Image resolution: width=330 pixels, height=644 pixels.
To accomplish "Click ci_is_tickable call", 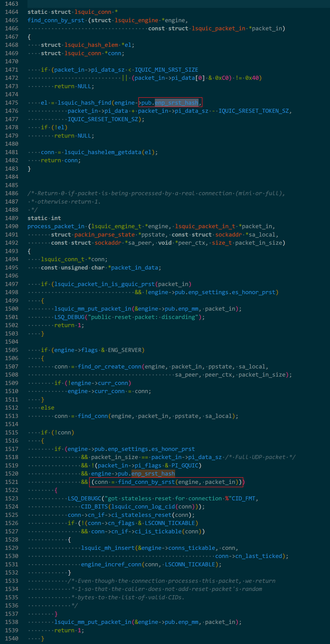I will (158, 531).
